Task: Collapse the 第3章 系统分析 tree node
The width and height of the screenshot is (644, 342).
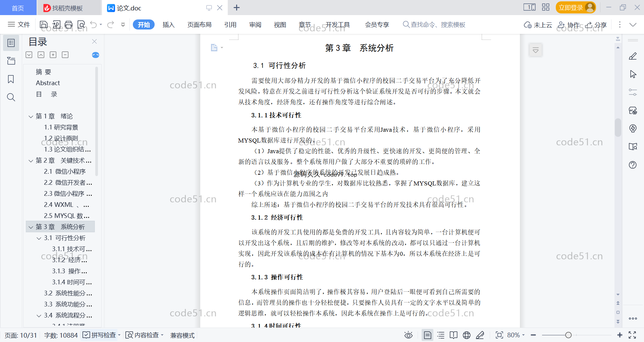Action: pos(31,227)
